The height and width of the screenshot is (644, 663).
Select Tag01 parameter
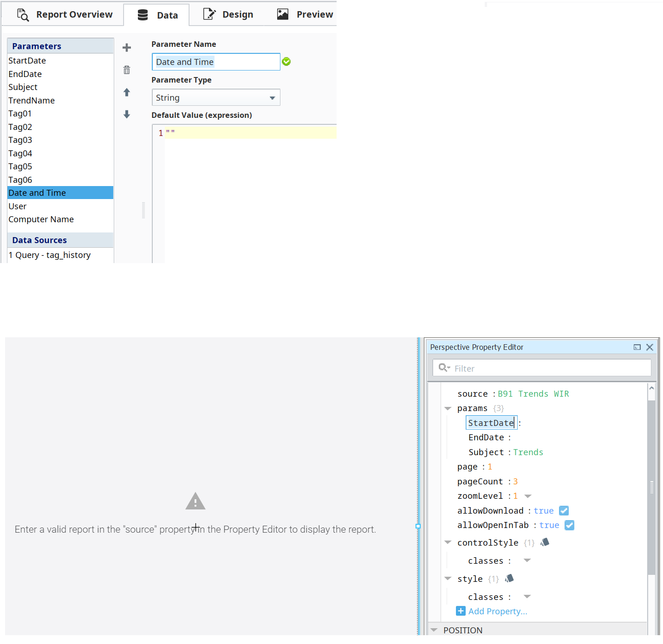[60, 114]
